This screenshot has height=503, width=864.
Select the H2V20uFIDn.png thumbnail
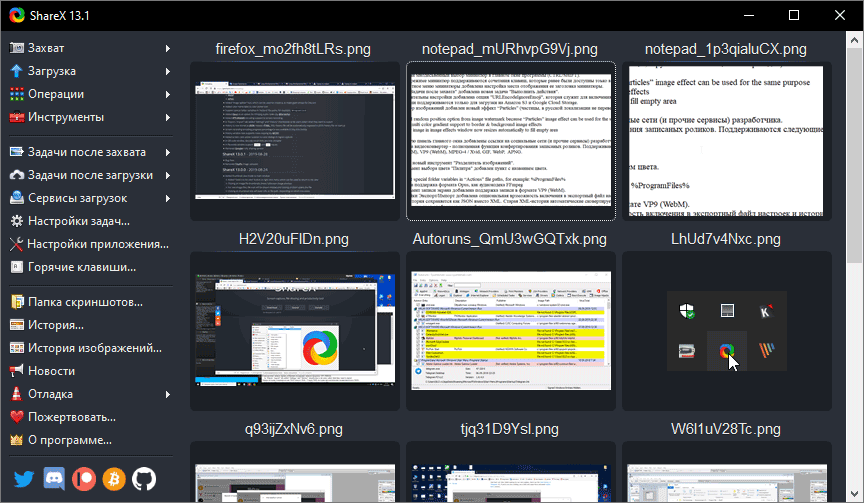(x=295, y=331)
